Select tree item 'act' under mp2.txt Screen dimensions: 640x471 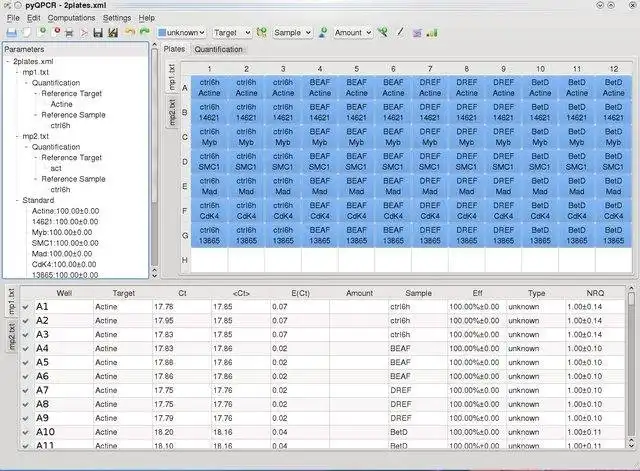click(56, 168)
